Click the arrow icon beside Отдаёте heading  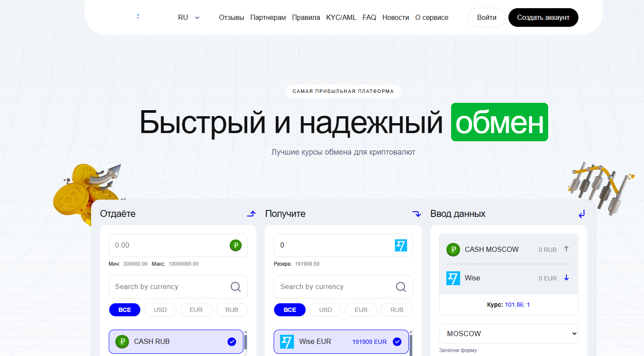tap(251, 214)
